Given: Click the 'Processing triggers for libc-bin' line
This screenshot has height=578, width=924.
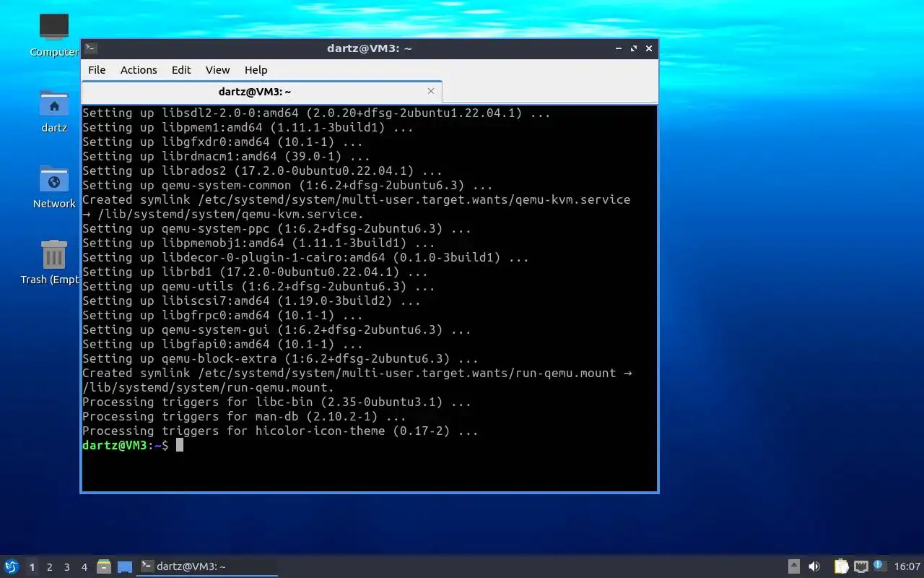Looking at the screenshot, I should (x=276, y=402).
